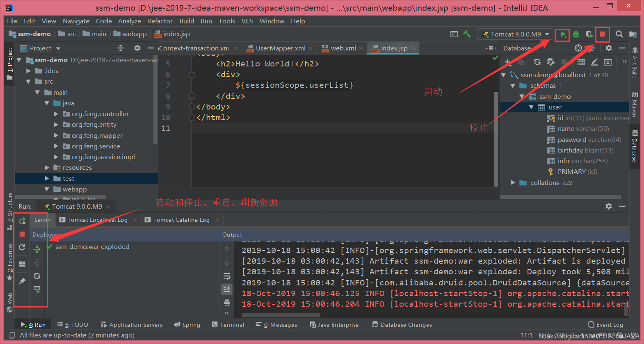Switch to UserMapper.xml editor tab
This screenshot has height=344, width=644.
(281, 48)
